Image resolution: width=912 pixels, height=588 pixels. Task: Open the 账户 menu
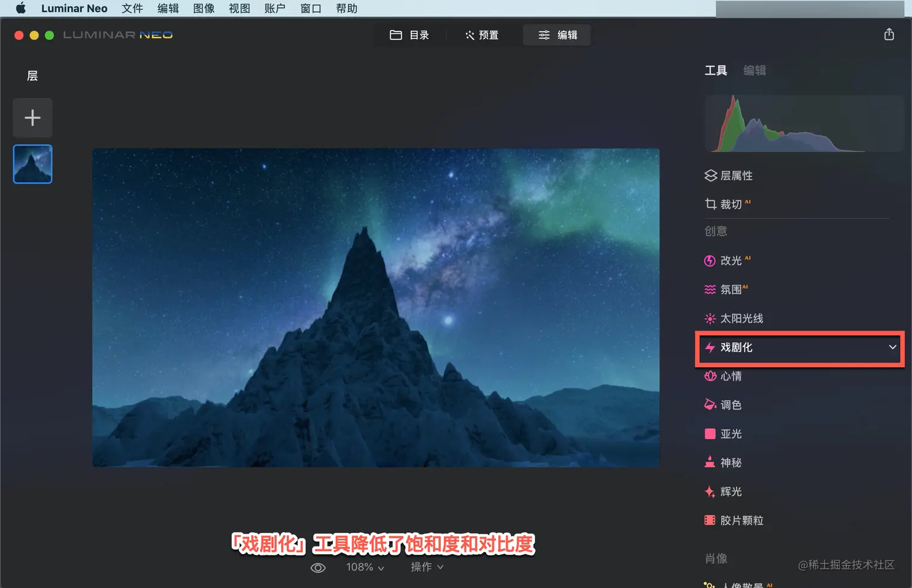pos(274,8)
